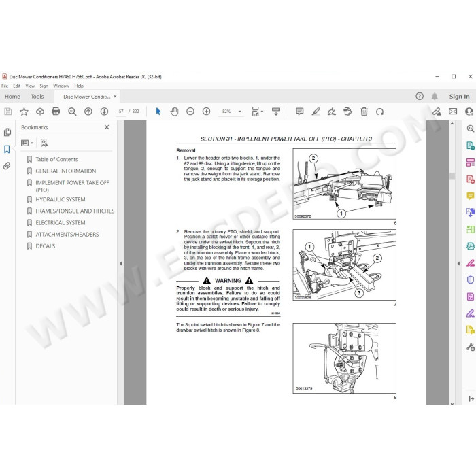Send file by email envelope icon

(453, 112)
